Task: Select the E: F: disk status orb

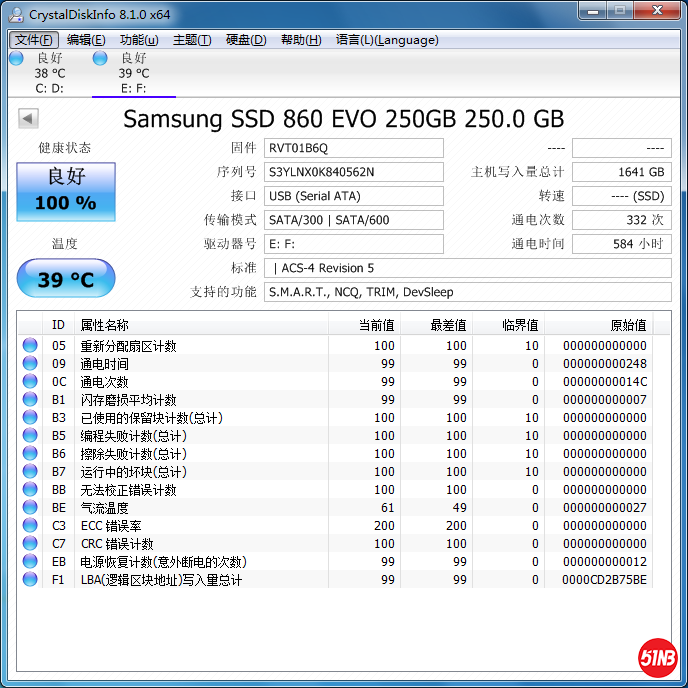Action: [x=100, y=58]
